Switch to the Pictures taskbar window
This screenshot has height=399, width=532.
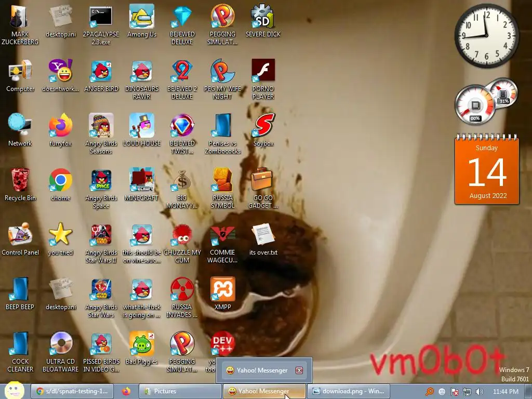click(x=180, y=391)
